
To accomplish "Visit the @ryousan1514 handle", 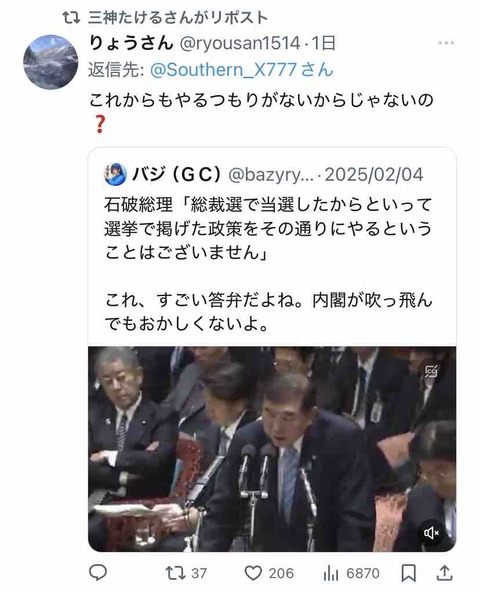I will tap(240, 43).
